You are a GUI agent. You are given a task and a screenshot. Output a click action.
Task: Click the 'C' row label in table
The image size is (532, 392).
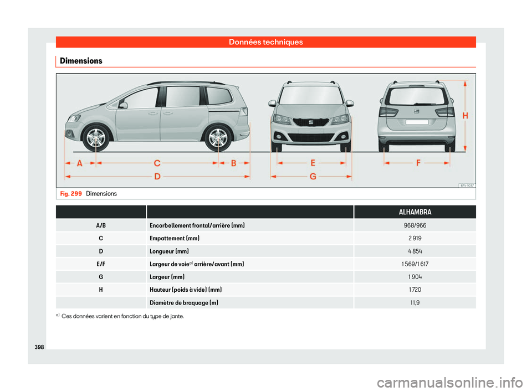[101, 238]
